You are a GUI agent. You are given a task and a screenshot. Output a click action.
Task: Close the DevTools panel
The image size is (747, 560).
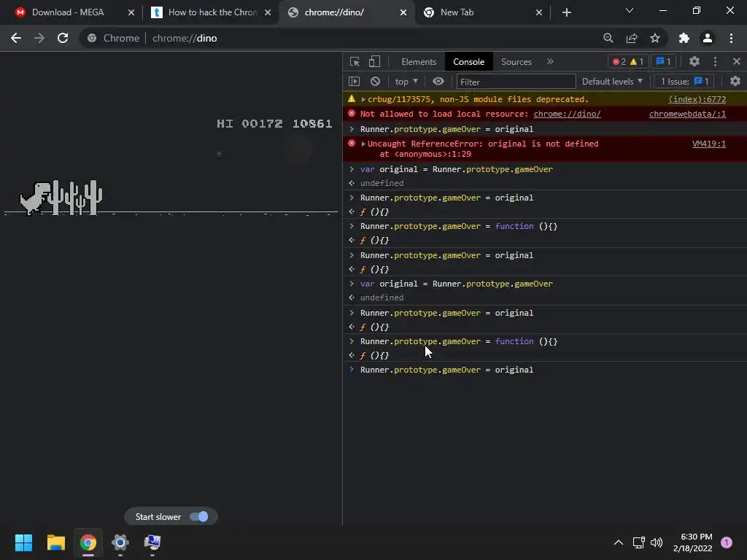click(737, 61)
